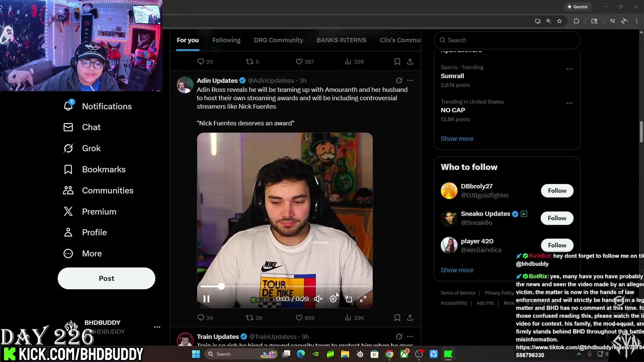The height and width of the screenshot is (362, 644).
Task: Open more options for NO CAP trend
Action: click(569, 103)
